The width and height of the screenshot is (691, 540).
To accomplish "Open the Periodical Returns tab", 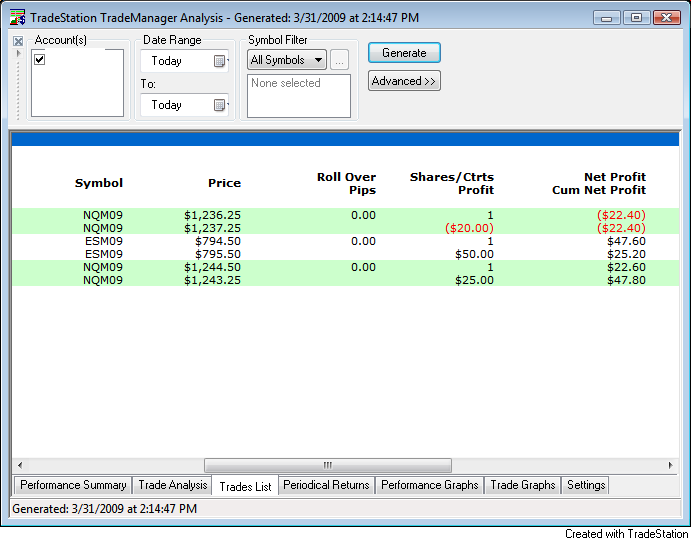I will click(327, 485).
